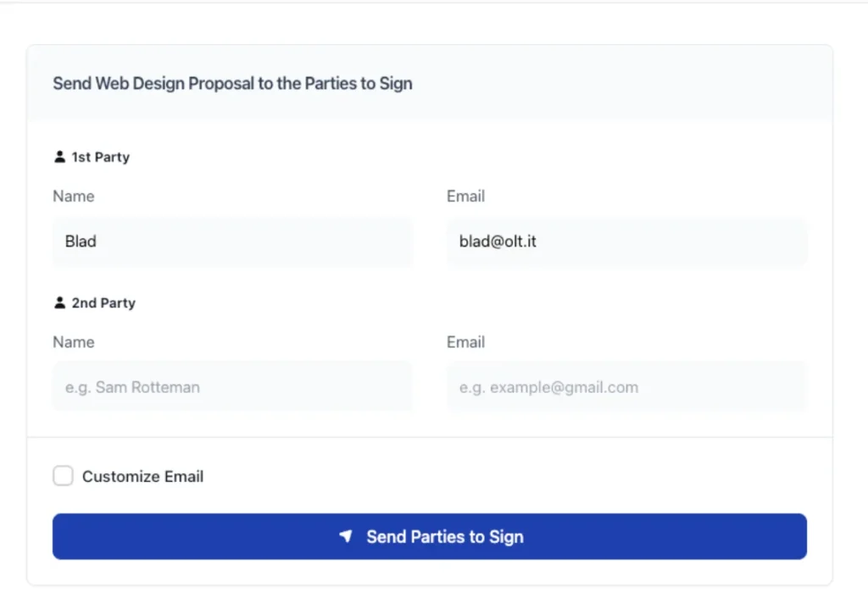The height and width of the screenshot is (609, 868).
Task: Click the Customize Email label text
Action: 142,477
